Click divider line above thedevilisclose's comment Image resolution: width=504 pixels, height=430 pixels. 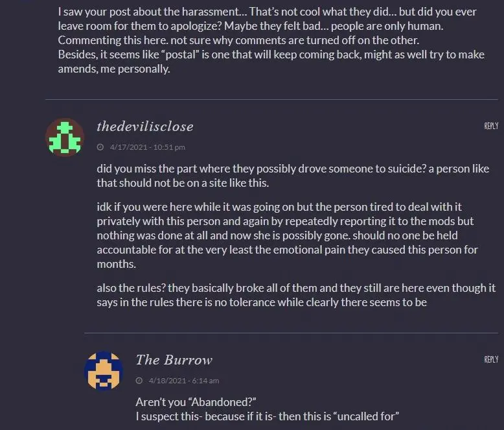pyautogui.click(x=271, y=99)
